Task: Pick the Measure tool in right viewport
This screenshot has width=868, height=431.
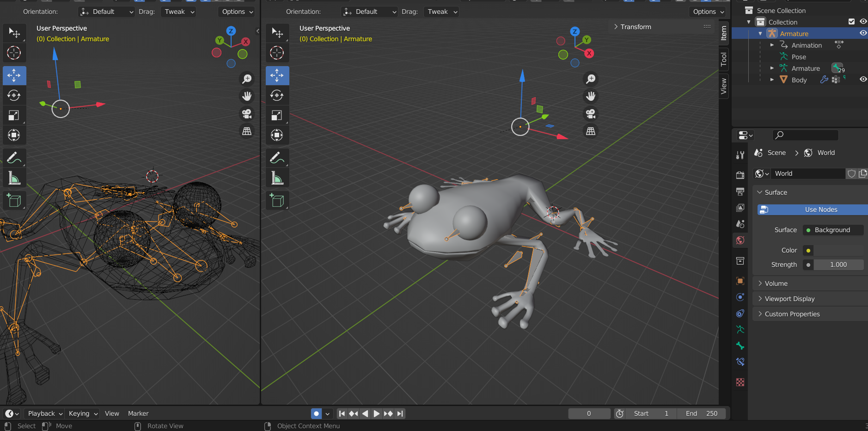Action: point(277,178)
